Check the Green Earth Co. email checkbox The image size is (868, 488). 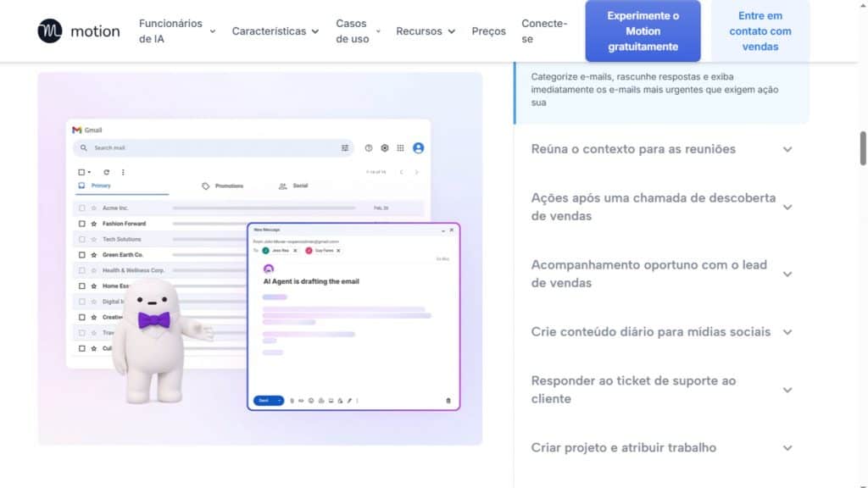click(82, 254)
